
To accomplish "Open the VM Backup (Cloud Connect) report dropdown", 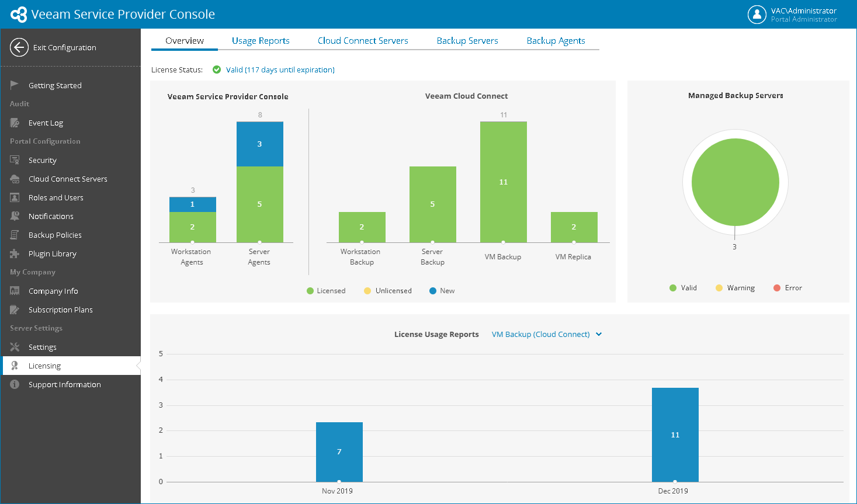I will click(547, 334).
